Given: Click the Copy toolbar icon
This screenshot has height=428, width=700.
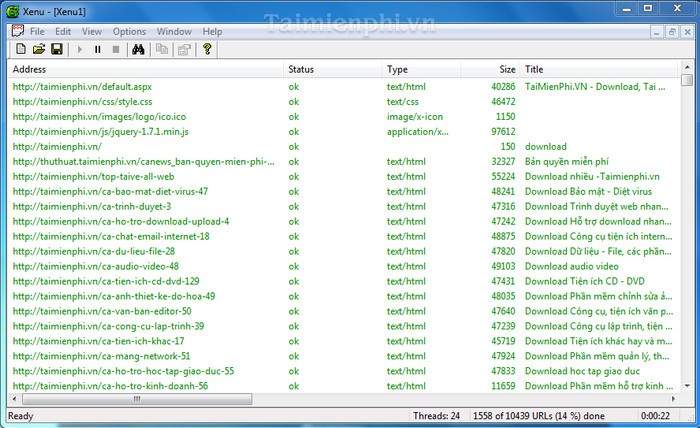Looking at the screenshot, I should 162,49.
